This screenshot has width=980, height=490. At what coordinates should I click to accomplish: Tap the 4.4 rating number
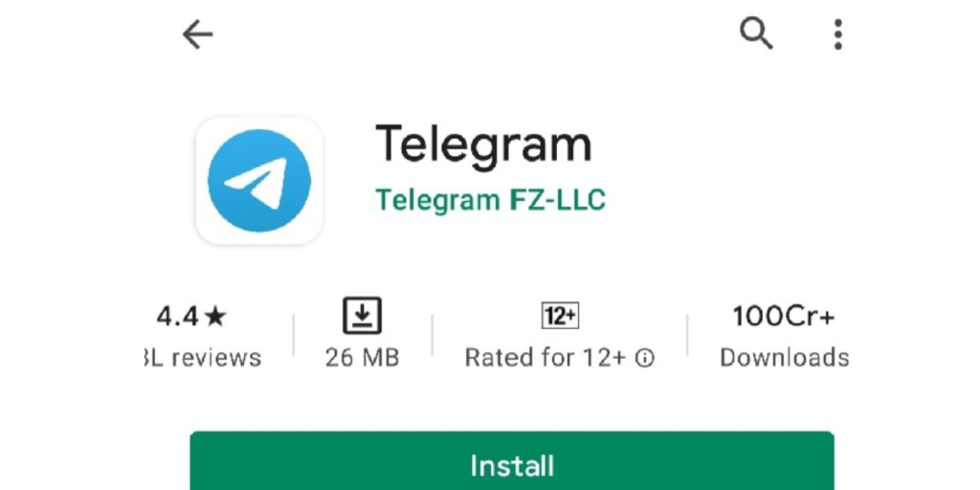point(177,317)
